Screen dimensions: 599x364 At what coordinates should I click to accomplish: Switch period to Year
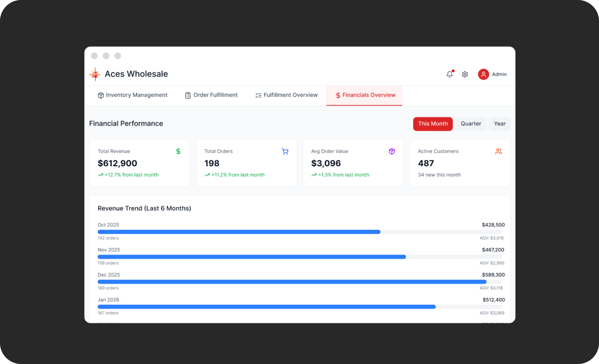tap(500, 124)
